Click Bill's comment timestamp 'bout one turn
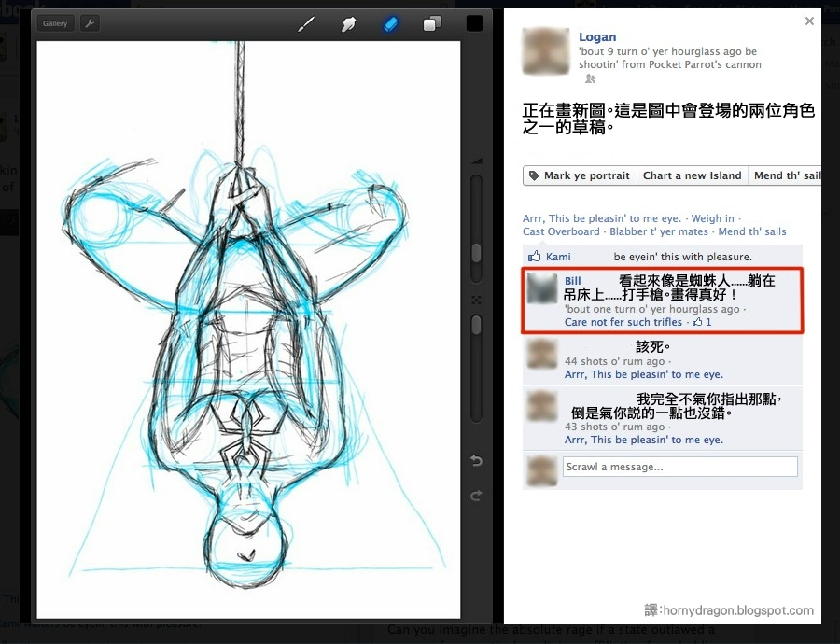Viewport: 840px width, 644px height. 652,309
